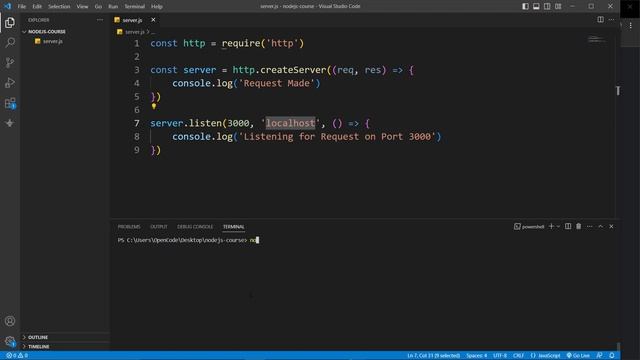Open the Search view in activity bar
Viewport: 640px width, 360px height.
coord(10,42)
